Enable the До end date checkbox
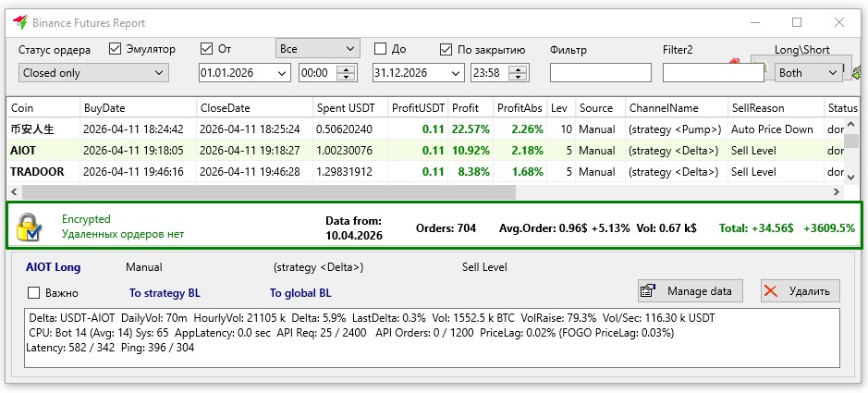The width and height of the screenshot is (868, 393). pyautogui.click(x=380, y=49)
